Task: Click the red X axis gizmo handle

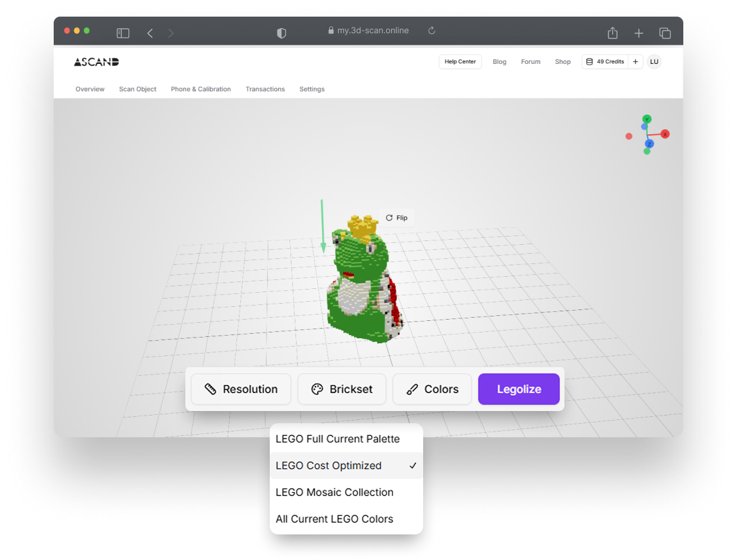Action: coord(665,134)
